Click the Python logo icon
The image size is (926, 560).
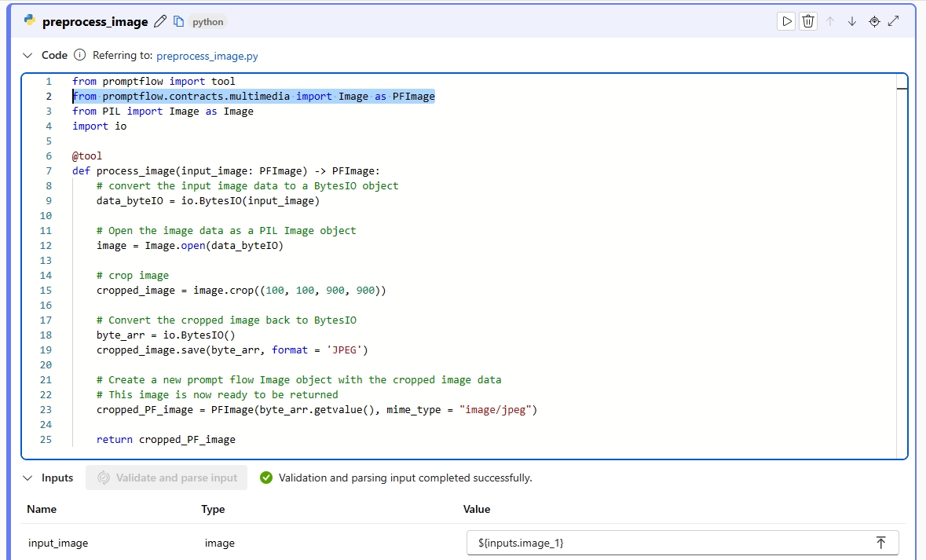30,20
